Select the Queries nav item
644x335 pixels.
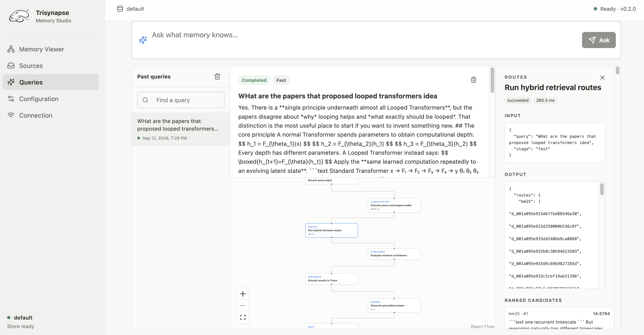51,82
